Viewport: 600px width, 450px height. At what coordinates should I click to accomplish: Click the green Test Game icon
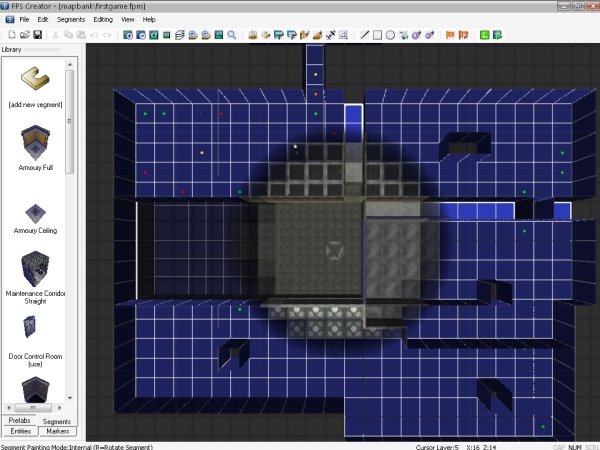point(484,35)
